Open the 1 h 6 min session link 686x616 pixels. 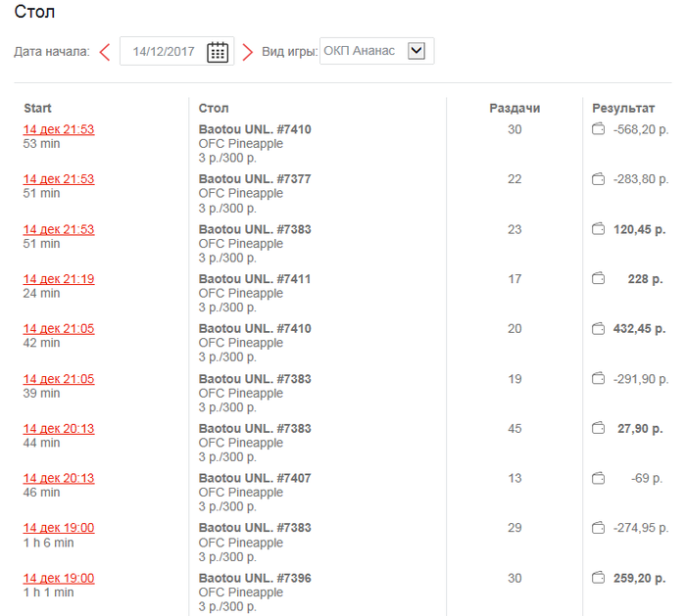[x=59, y=529]
